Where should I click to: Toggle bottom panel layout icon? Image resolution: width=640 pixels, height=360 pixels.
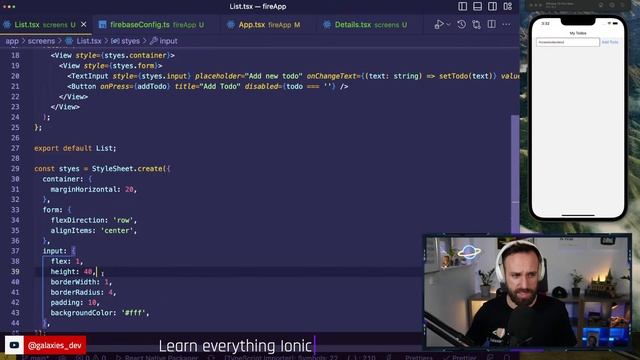tap(477, 7)
